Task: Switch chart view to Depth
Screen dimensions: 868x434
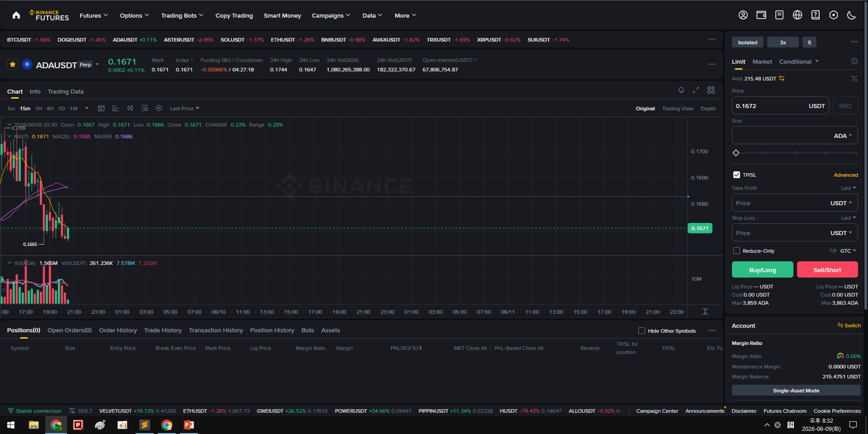Action: point(708,109)
